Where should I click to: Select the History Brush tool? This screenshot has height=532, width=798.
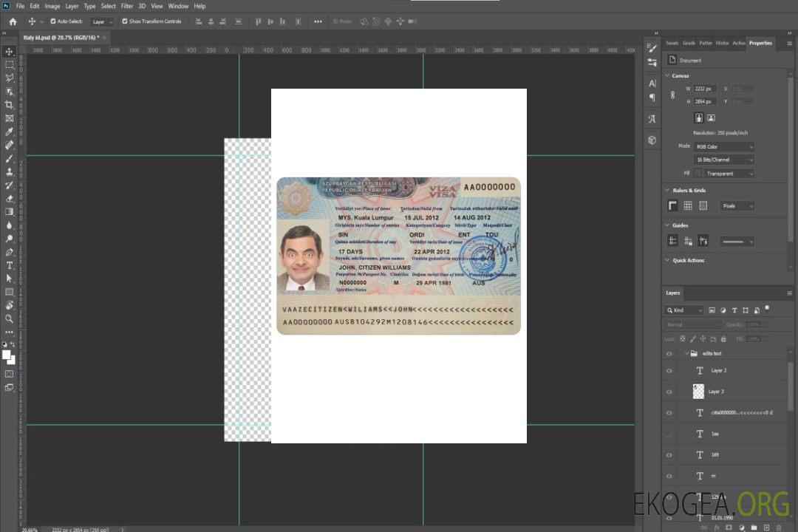(9, 185)
